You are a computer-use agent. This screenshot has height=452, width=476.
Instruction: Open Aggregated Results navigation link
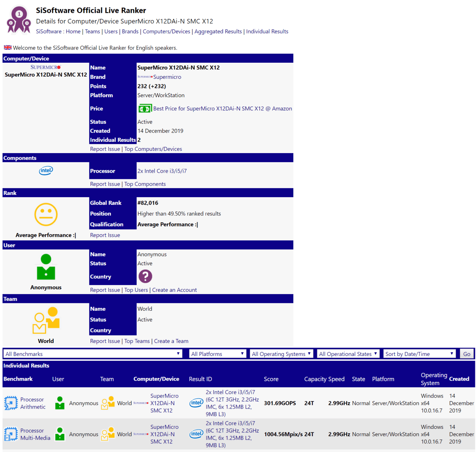coord(218,32)
